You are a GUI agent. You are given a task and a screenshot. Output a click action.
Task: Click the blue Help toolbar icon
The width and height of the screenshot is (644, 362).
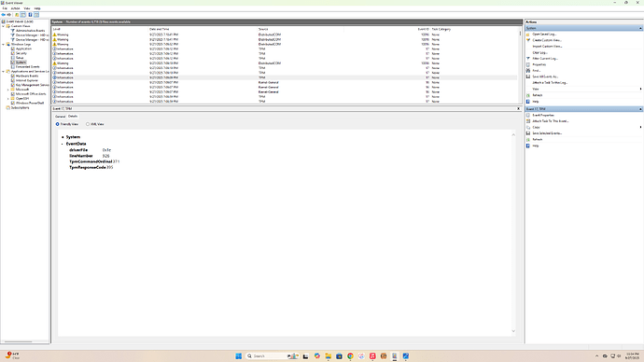point(30,15)
